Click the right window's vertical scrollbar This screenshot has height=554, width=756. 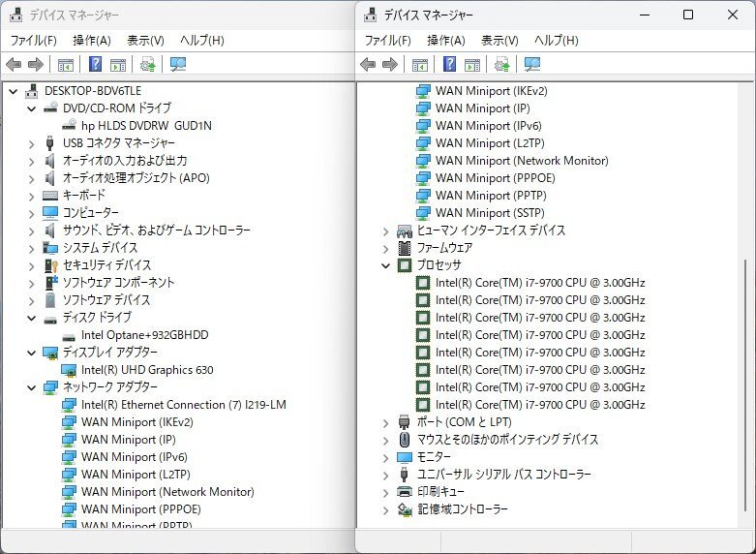click(747, 387)
